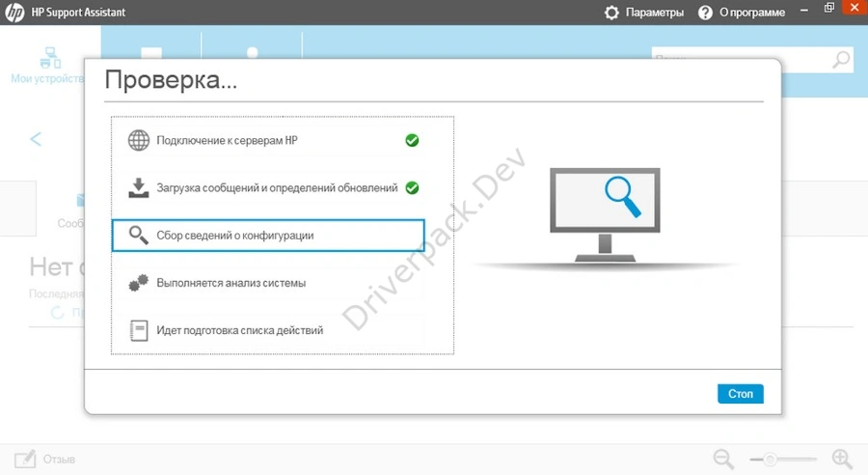The image size is (868, 475).
Task: Click green checkmark next to Загрузка сообщений
Action: [412, 188]
